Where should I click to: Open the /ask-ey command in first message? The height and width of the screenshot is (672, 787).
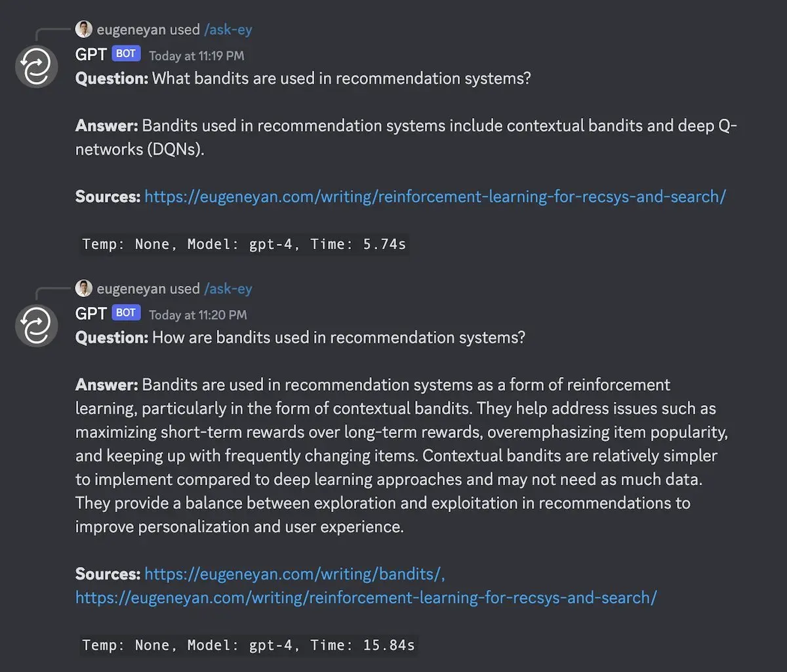point(228,30)
